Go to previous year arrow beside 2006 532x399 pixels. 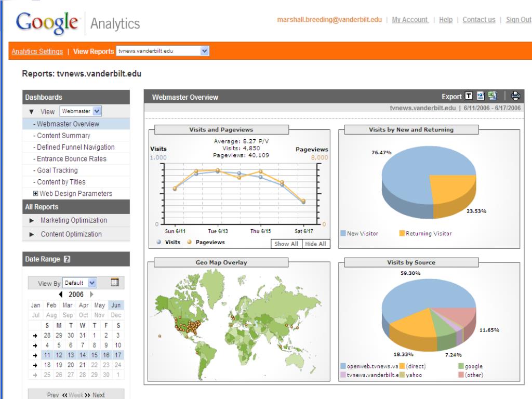[61, 294]
